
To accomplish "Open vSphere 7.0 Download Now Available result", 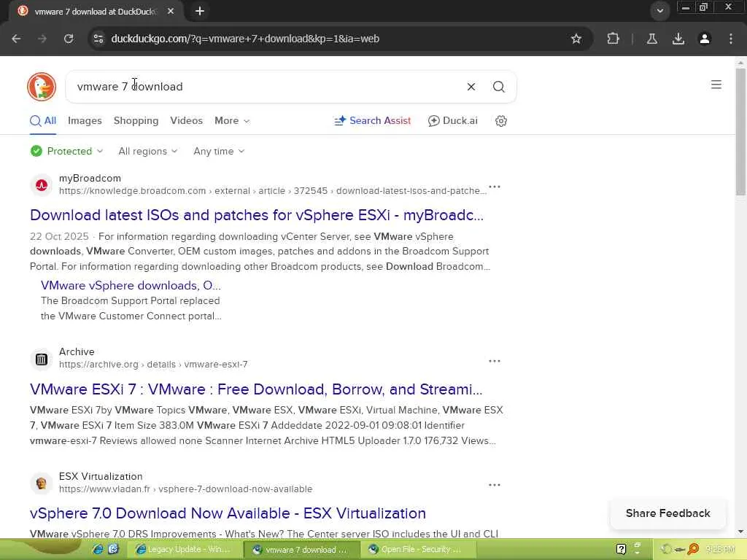I will pyautogui.click(x=228, y=513).
